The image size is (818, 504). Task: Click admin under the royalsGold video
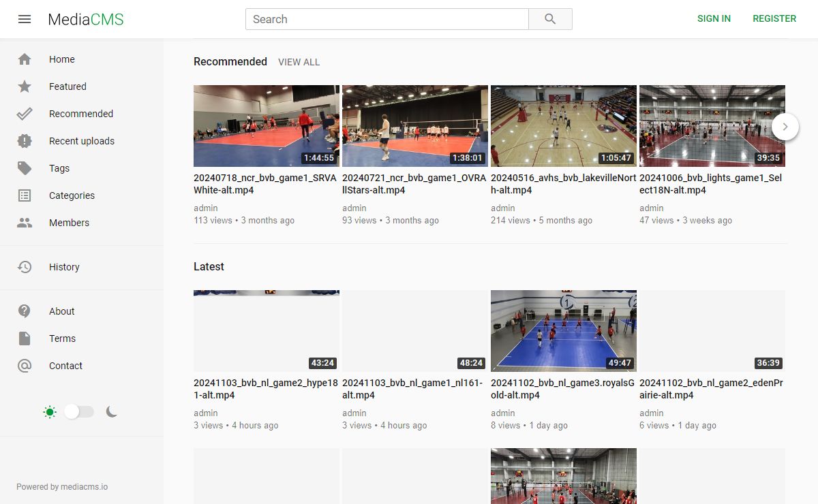tap(503, 413)
